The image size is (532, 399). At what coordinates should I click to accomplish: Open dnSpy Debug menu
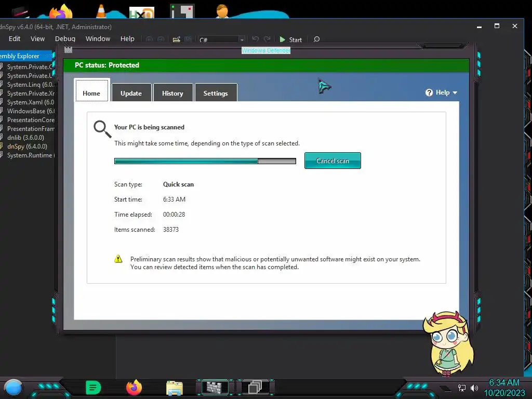[65, 38]
